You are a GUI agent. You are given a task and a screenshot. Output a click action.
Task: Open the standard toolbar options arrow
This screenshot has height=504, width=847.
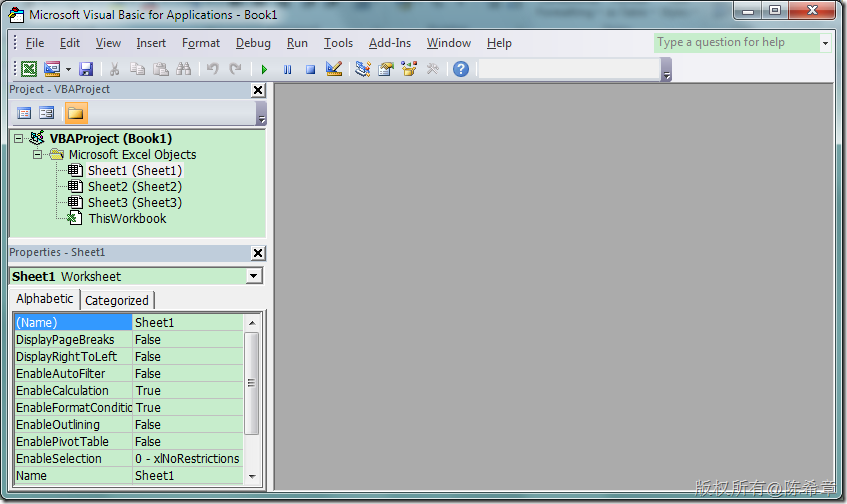point(667,70)
